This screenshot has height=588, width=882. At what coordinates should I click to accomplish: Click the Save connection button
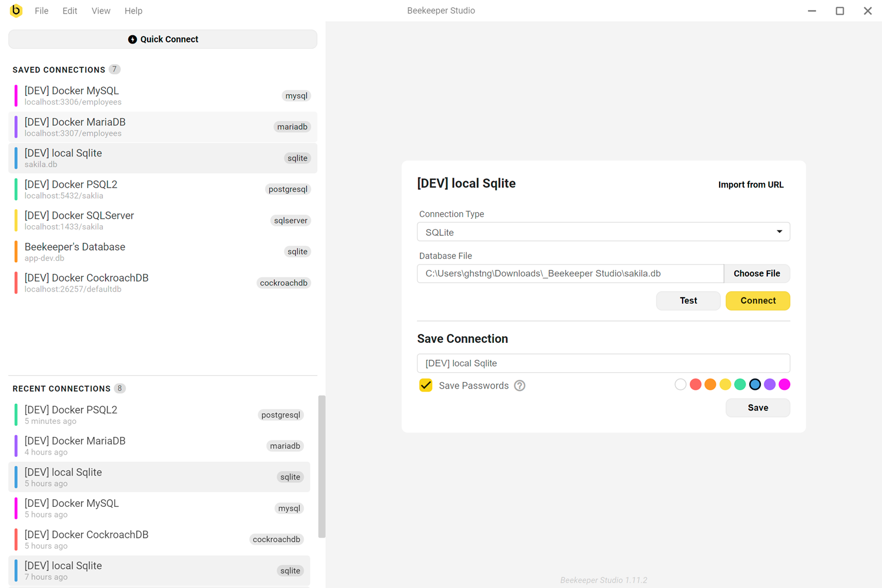click(758, 407)
